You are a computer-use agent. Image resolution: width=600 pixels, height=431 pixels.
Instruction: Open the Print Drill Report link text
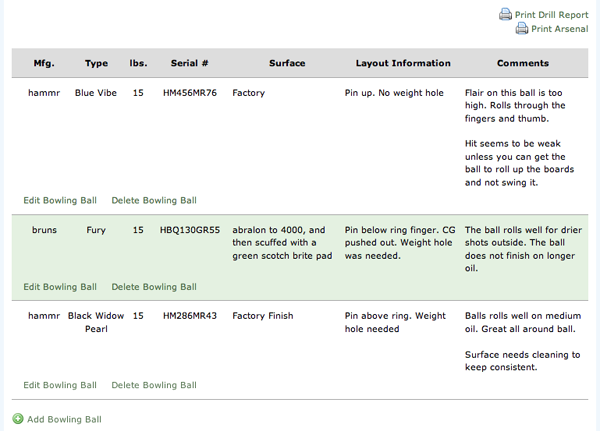tap(551, 15)
